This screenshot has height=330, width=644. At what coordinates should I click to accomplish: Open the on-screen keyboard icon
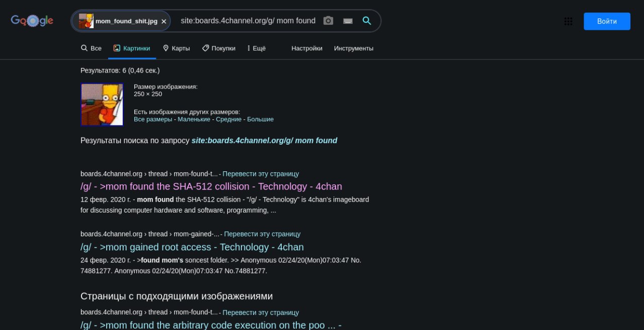coord(348,21)
